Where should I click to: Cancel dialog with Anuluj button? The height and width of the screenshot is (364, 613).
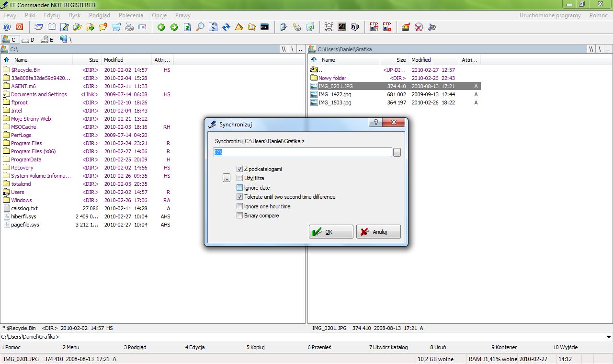click(378, 232)
